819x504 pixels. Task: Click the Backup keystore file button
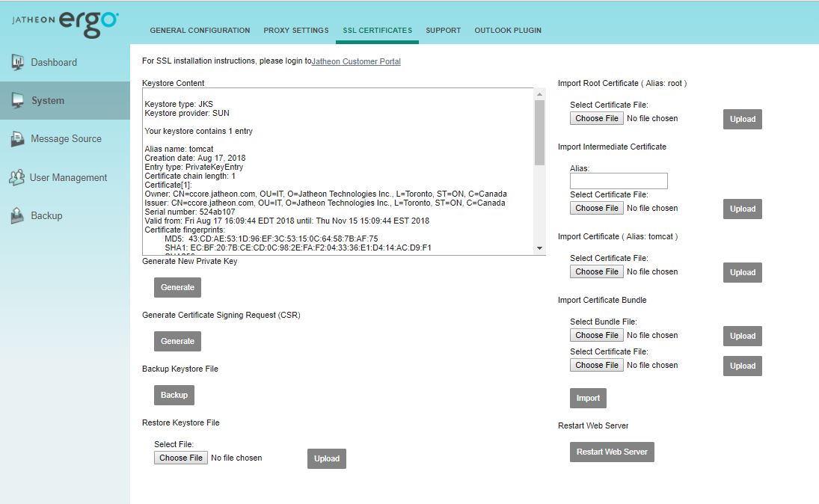coord(174,395)
